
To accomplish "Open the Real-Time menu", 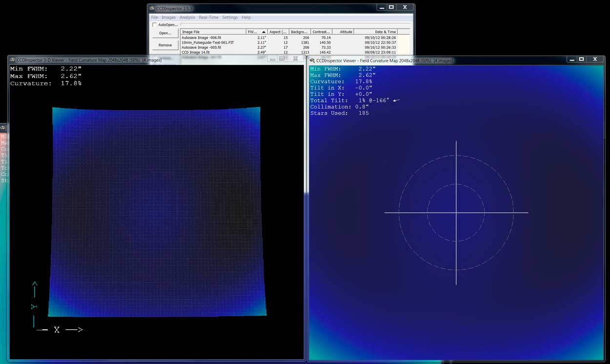I will coord(208,17).
